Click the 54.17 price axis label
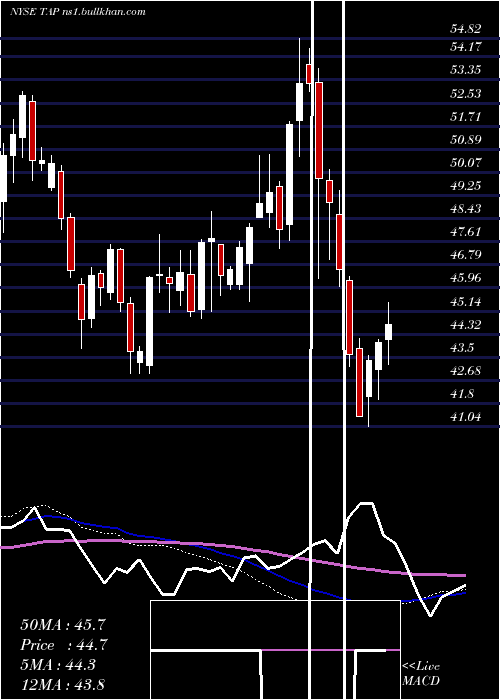This screenshot has height=700, width=500. 466,46
